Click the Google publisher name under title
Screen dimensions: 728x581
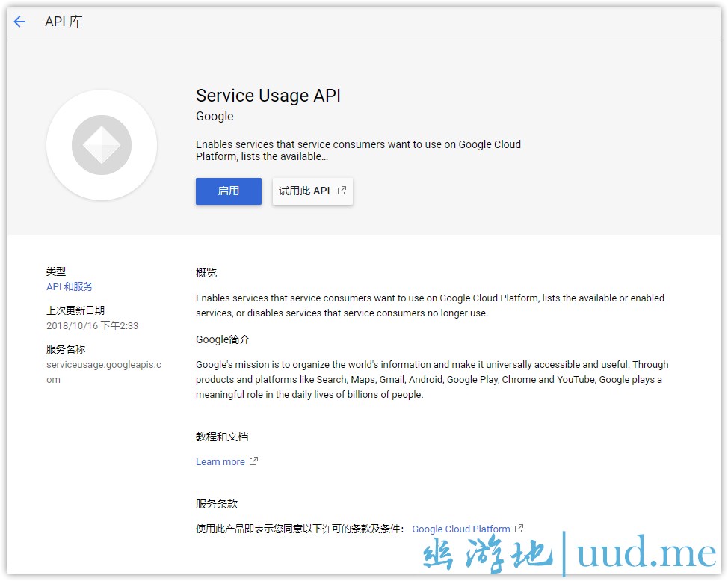tap(215, 117)
